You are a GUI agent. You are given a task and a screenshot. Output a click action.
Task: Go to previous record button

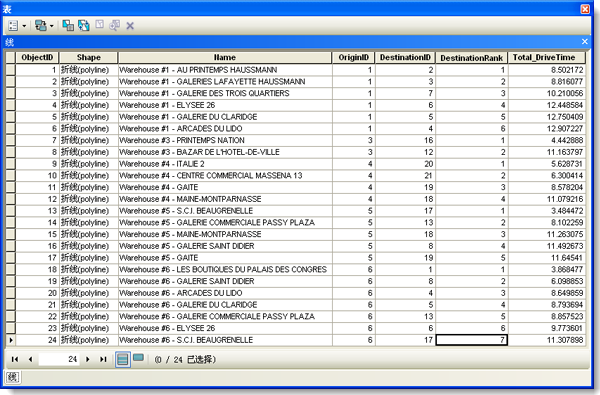click(x=30, y=359)
